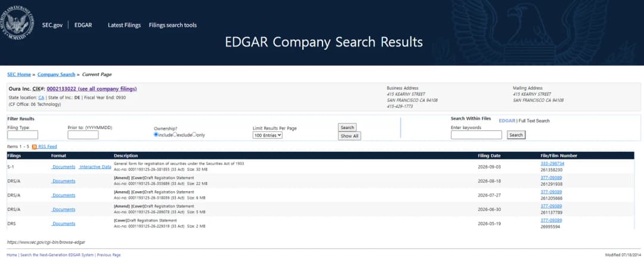The height and width of the screenshot is (267, 644).
Task: Click file number 333-290734
Action: 552,164
